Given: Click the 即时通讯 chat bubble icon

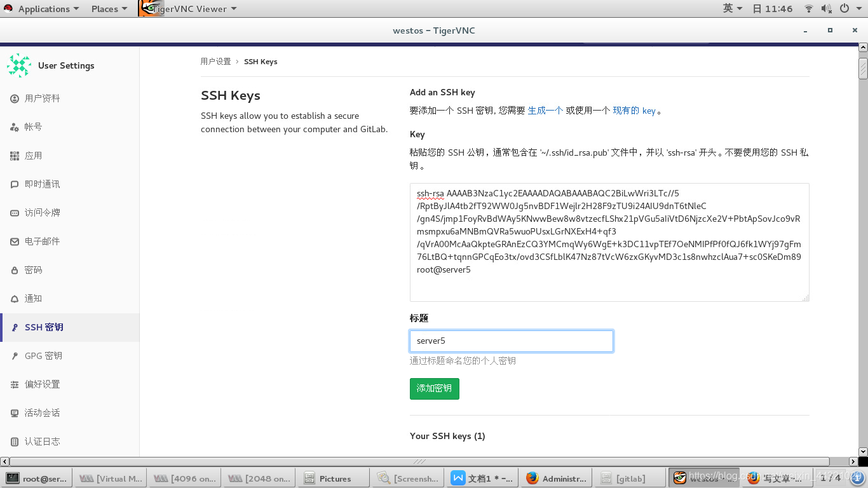Looking at the screenshot, I should [15, 184].
